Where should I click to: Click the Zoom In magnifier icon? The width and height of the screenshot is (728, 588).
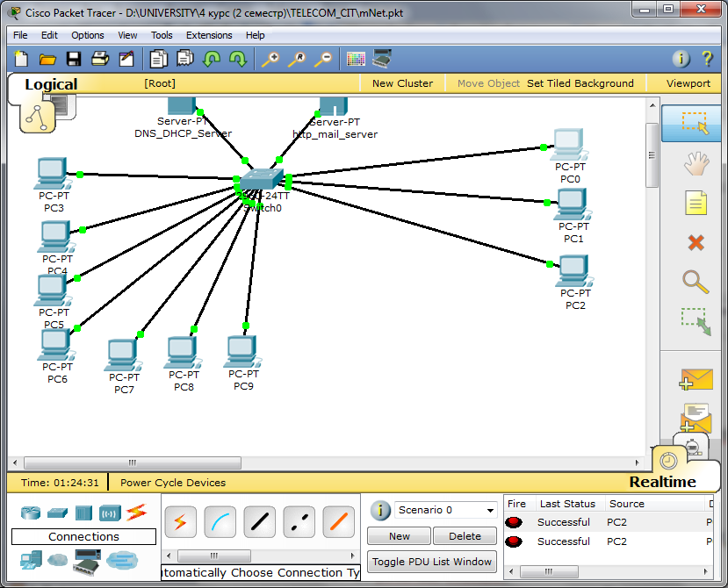coord(270,60)
